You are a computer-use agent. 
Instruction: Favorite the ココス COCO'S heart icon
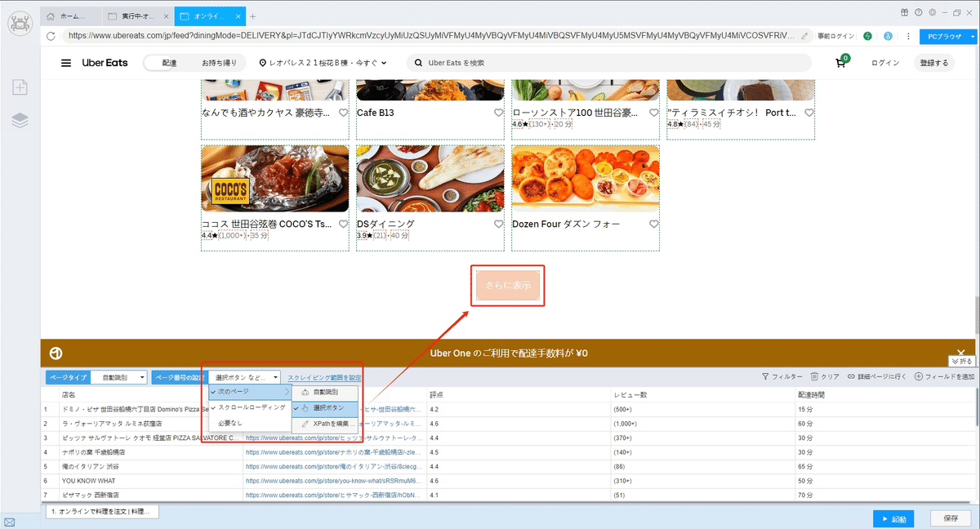pos(344,224)
